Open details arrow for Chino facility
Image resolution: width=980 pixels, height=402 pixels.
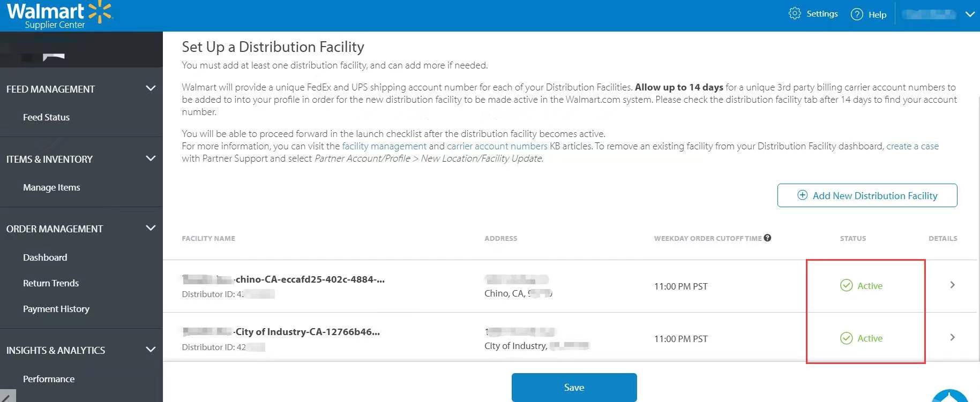click(952, 285)
